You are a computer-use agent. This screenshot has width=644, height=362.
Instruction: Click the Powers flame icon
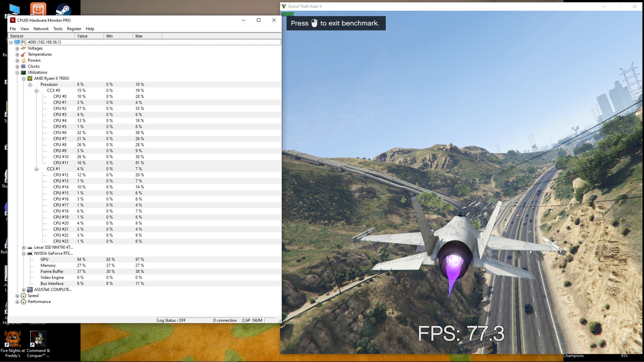tap(23, 60)
